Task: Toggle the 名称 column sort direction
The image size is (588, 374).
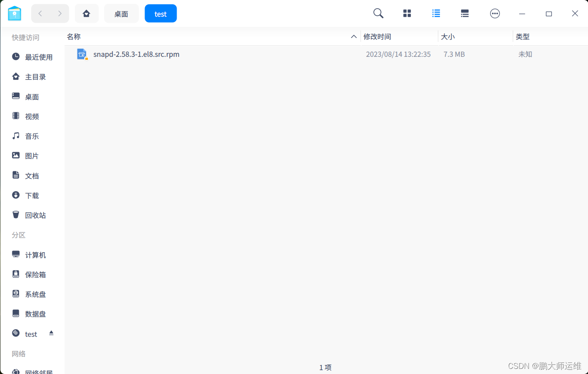Action: (354, 36)
